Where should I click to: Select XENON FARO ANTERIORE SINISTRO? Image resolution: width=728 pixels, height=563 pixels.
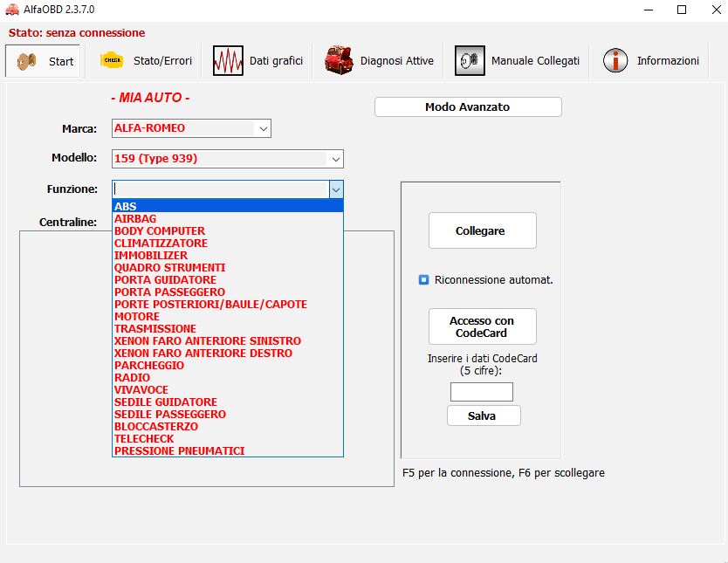click(228, 340)
